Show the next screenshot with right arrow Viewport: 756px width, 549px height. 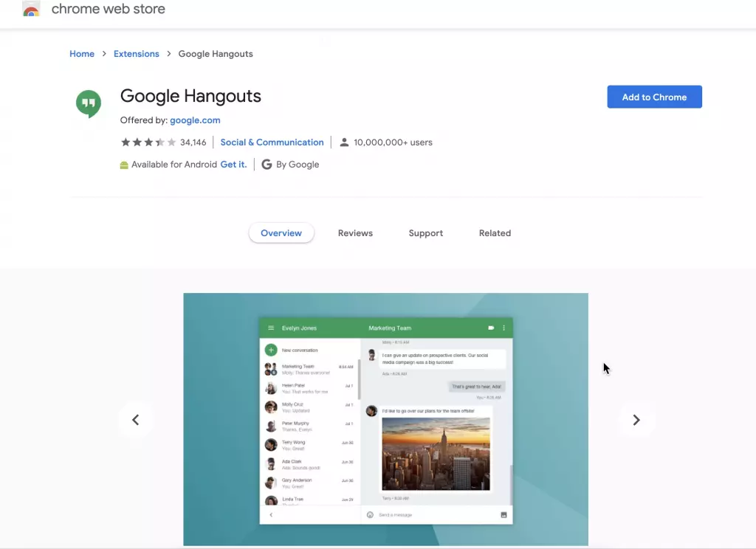pyautogui.click(x=636, y=420)
